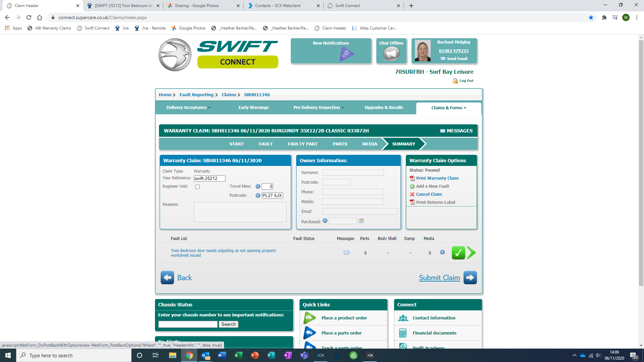This screenshot has height=362, width=644.
Task: Click the Submit Claim link
Action: point(439,278)
